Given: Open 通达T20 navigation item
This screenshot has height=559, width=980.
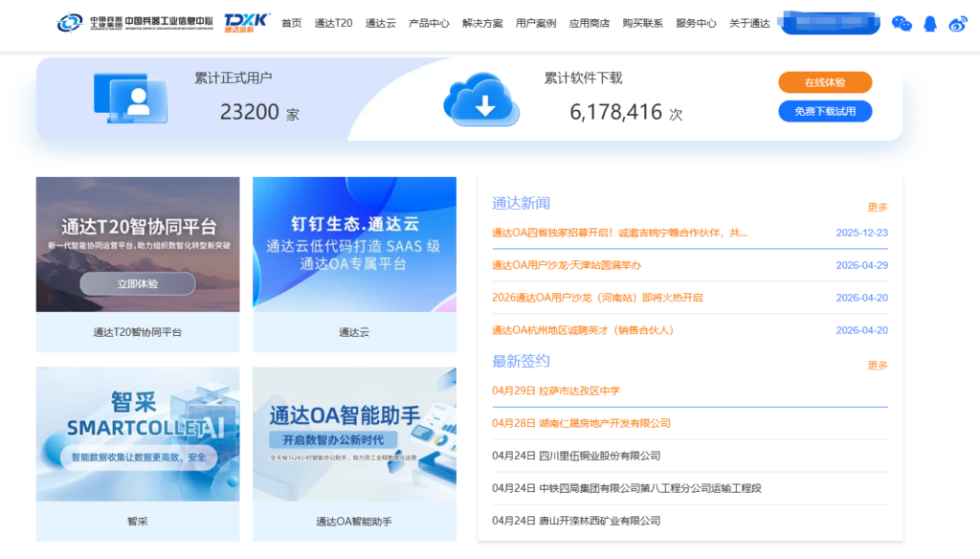Looking at the screenshot, I should [x=333, y=23].
